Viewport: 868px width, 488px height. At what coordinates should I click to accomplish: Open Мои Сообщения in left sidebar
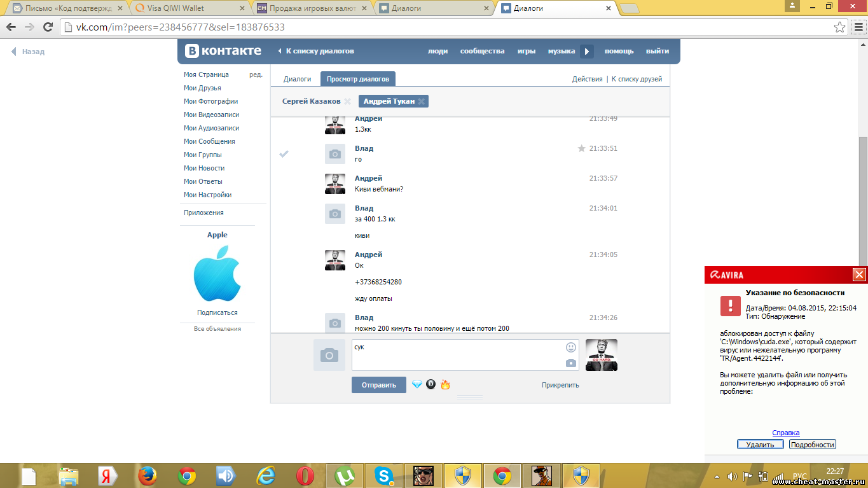tap(209, 141)
